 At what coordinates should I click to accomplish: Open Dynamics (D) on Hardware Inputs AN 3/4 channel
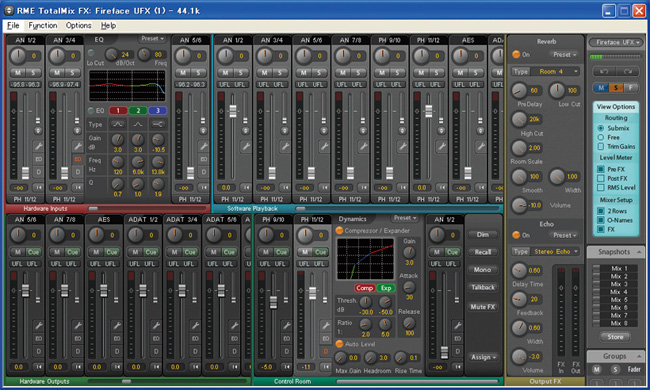point(78,172)
